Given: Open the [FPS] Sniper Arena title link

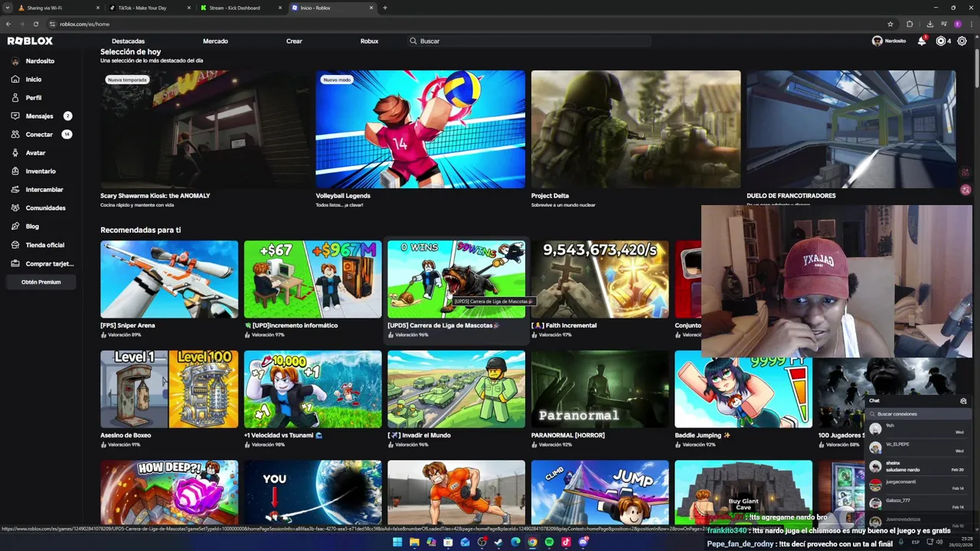Looking at the screenshot, I should (128, 325).
